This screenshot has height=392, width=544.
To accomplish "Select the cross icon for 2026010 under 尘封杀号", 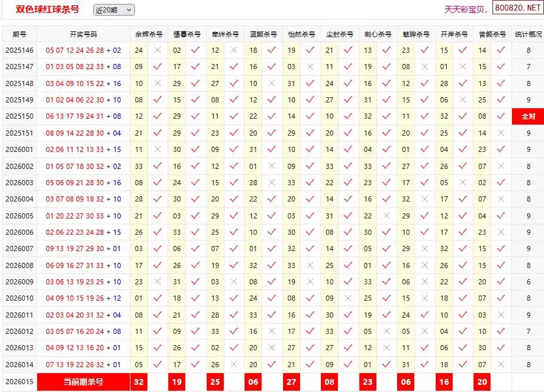I will (348, 298).
